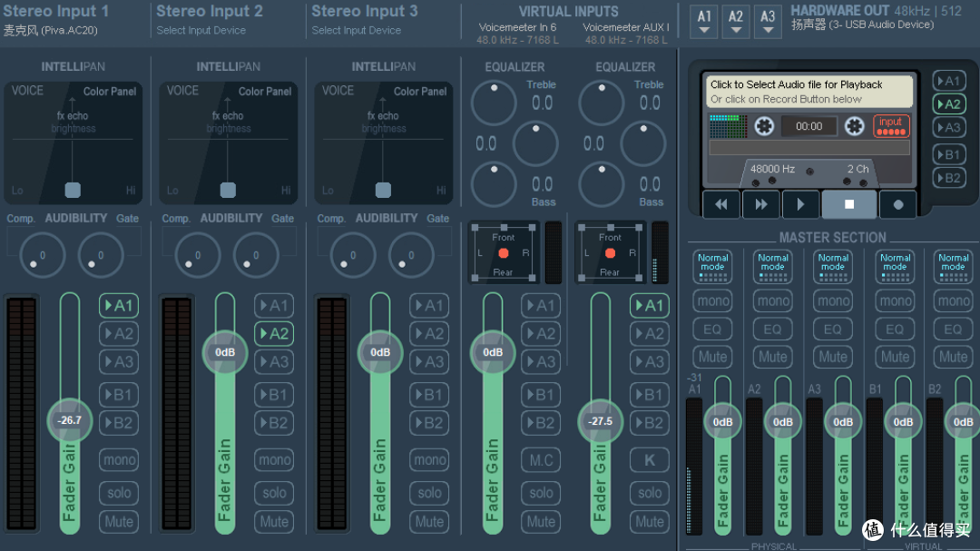The image size is (980, 551).
Task: Start playback on the cassette recorder
Action: click(800, 204)
